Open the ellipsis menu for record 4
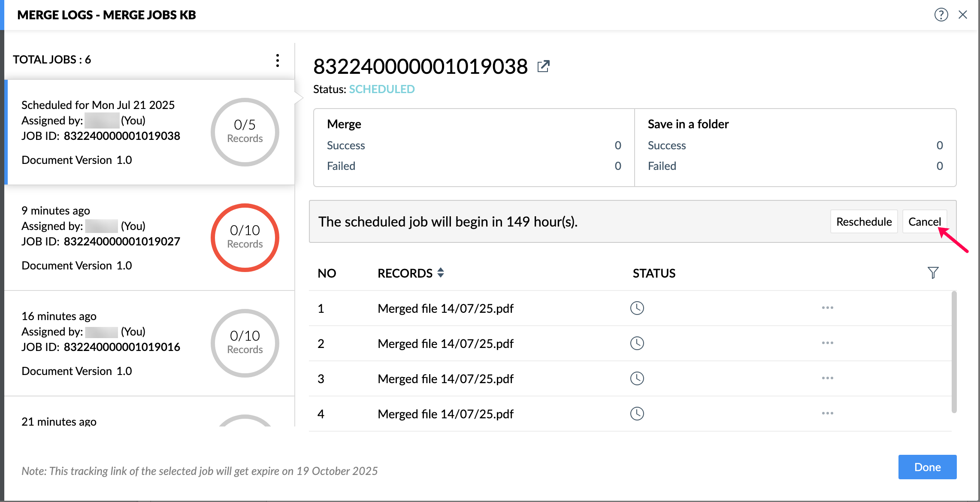This screenshot has width=980, height=502. pyautogui.click(x=827, y=414)
